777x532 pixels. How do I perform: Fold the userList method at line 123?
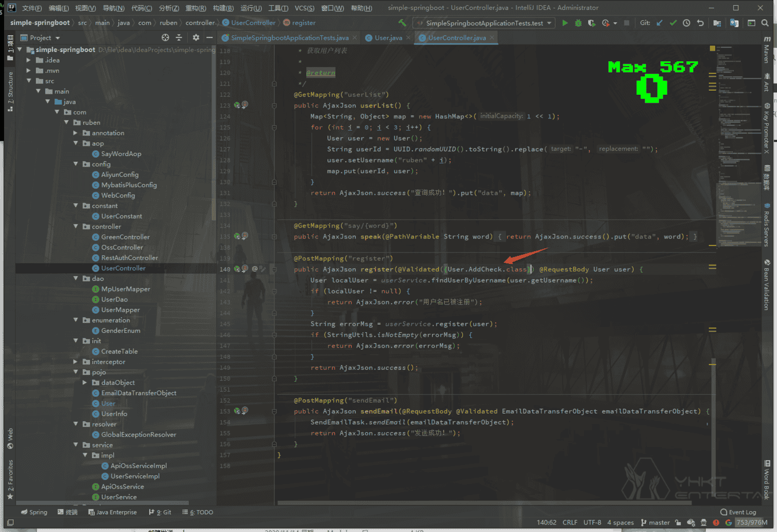(274, 106)
